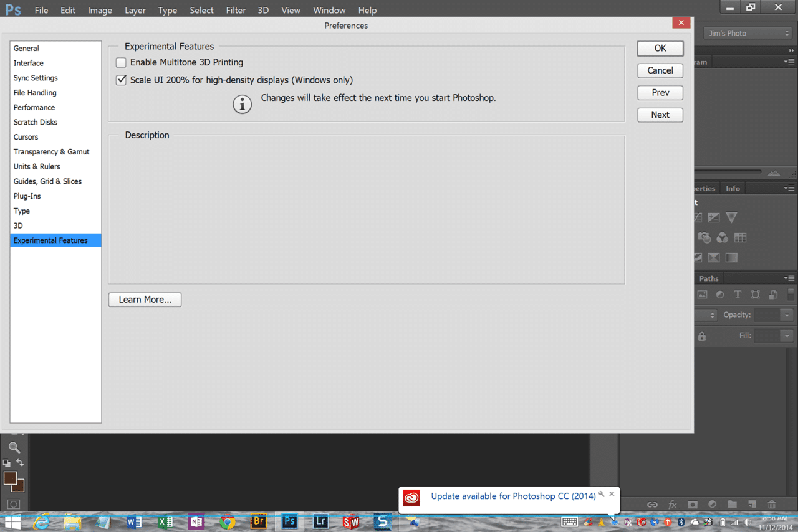Screen dimensions: 798x532
Task: Switch to the Paths tab
Action: (709, 278)
